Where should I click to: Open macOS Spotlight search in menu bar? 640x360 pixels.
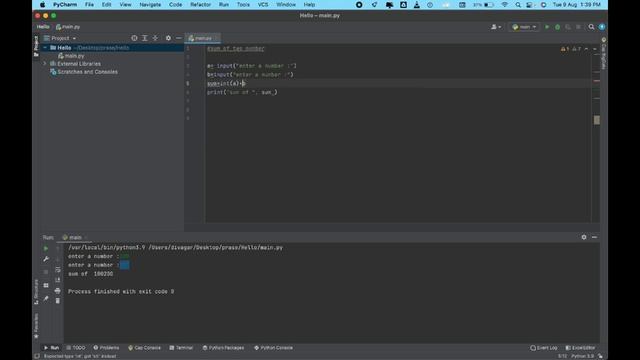518,5
